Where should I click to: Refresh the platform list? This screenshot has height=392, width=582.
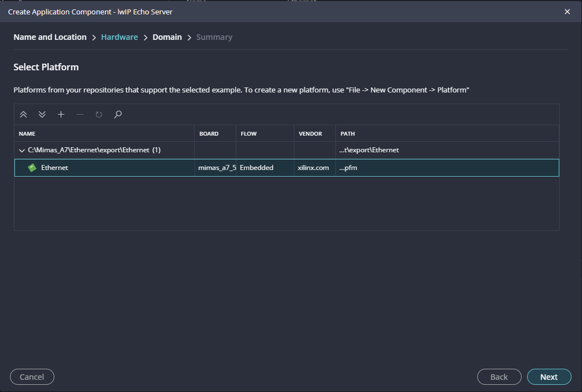(99, 115)
